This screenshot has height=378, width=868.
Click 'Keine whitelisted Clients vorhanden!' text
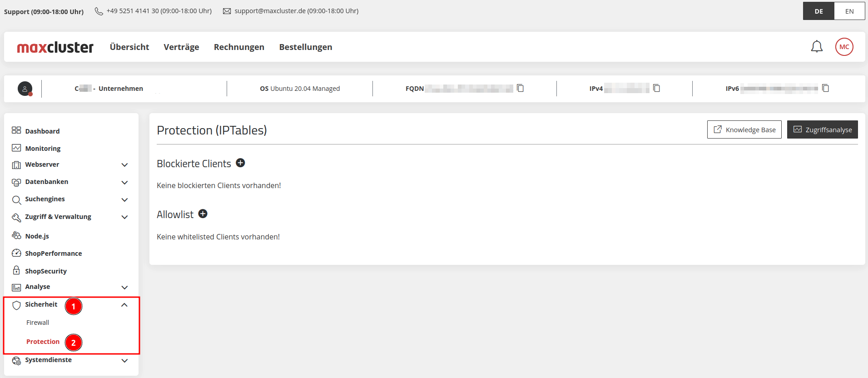218,237
